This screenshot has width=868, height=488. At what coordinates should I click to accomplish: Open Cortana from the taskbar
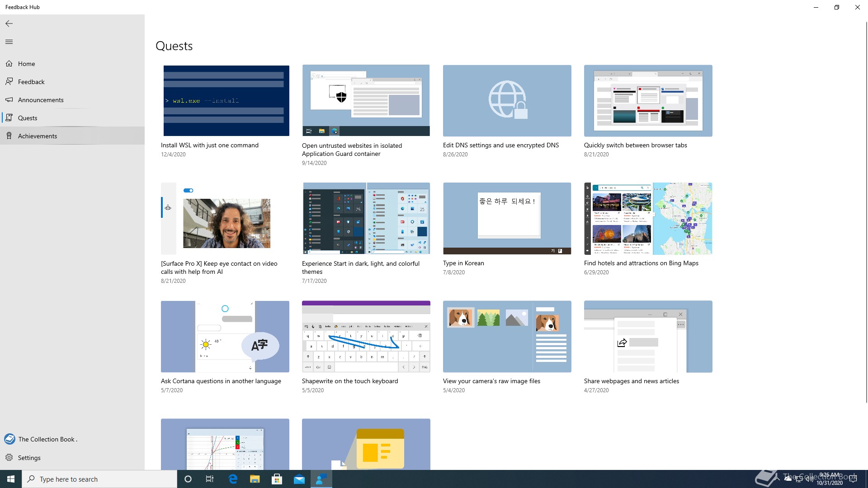188,479
